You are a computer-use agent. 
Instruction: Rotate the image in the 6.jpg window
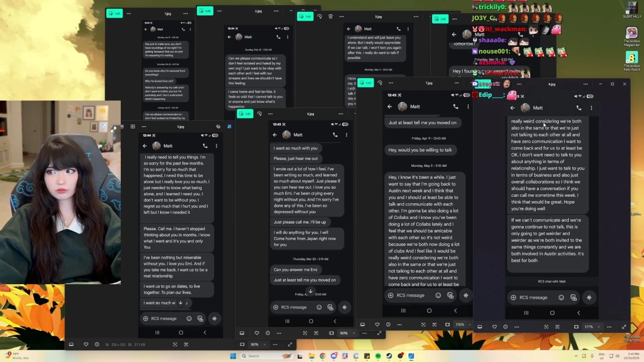(259, 114)
